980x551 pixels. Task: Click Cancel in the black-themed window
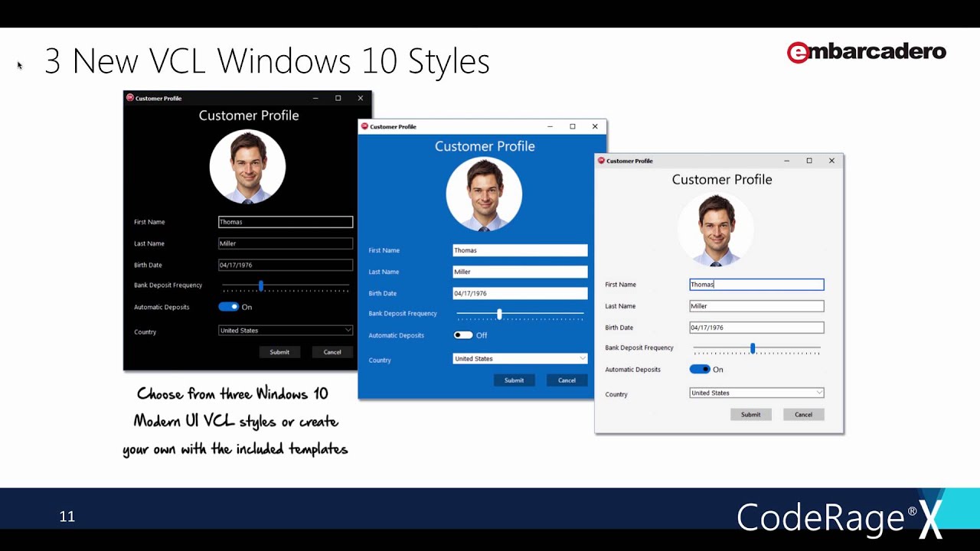point(332,352)
